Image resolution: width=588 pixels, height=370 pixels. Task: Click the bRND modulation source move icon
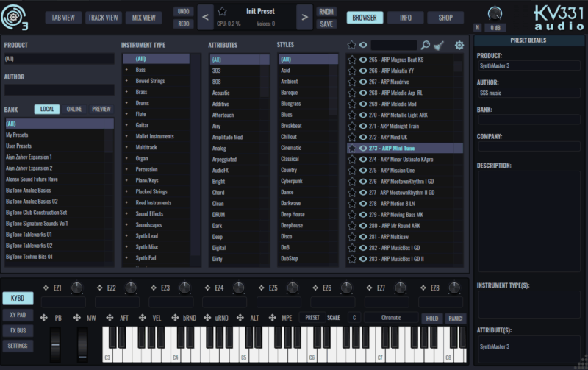click(x=175, y=318)
